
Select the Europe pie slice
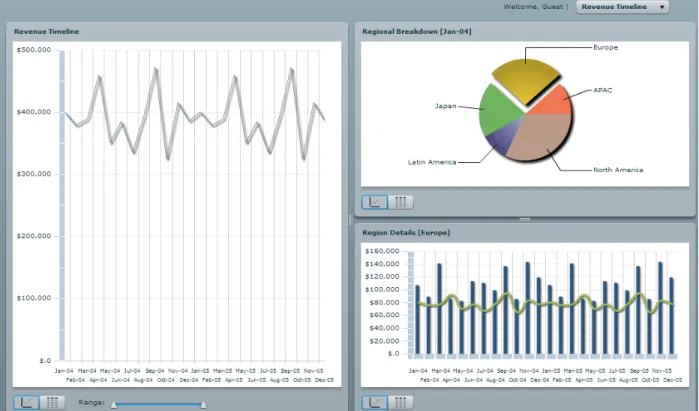[x=525, y=82]
